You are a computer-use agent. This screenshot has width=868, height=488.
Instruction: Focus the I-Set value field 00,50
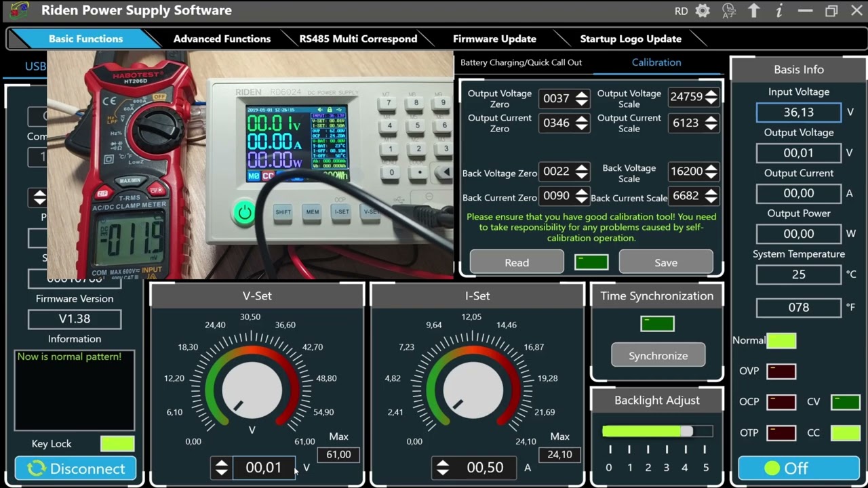pyautogui.click(x=485, y=468)
